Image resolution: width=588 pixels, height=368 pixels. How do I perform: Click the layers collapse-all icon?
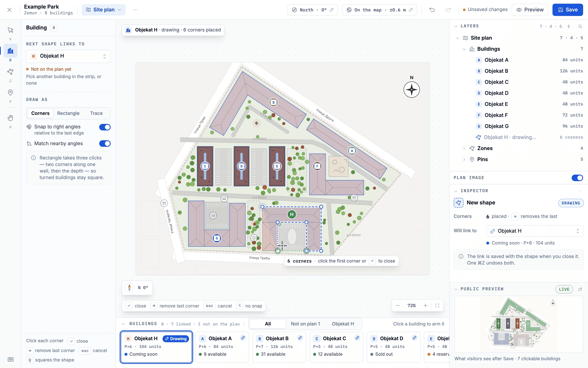pos(569,26)
